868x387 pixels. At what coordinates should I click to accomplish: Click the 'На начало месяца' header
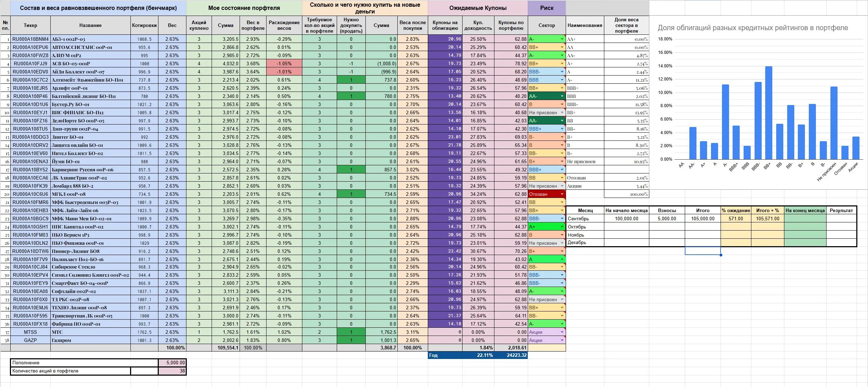(627, 210)
